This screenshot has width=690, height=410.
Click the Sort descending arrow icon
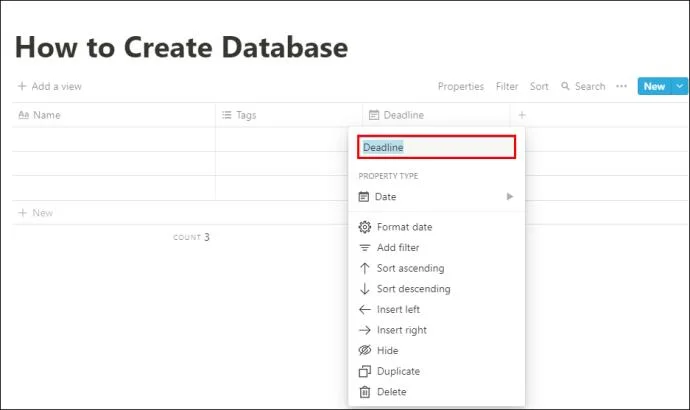(x=364, y=289)
